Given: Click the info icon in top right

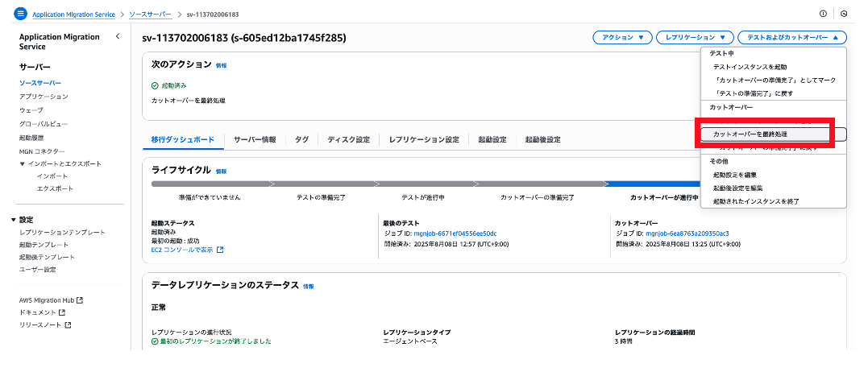Looking at the screenshot, I should 823,14.
